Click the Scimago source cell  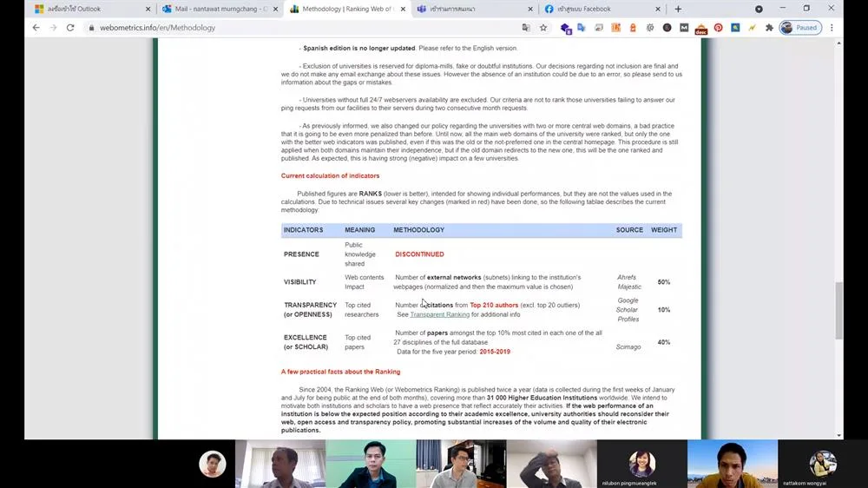pyautogui.click(x=628, y=346)
